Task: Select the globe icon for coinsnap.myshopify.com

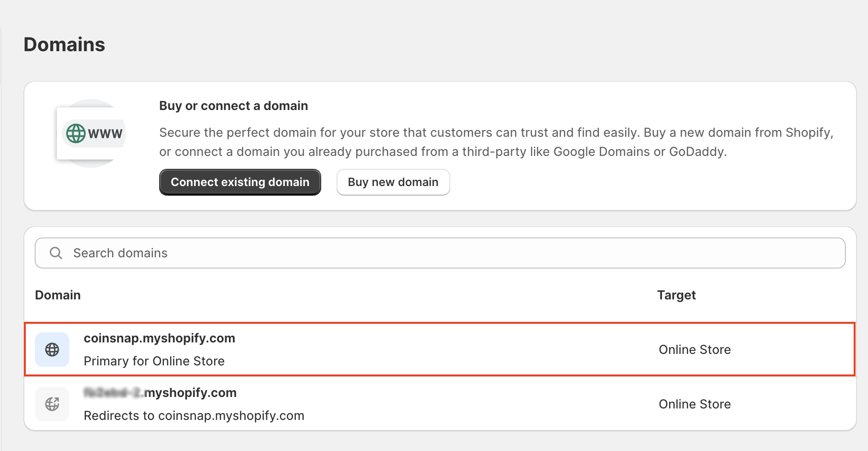Action: click(x=52, y=350)
